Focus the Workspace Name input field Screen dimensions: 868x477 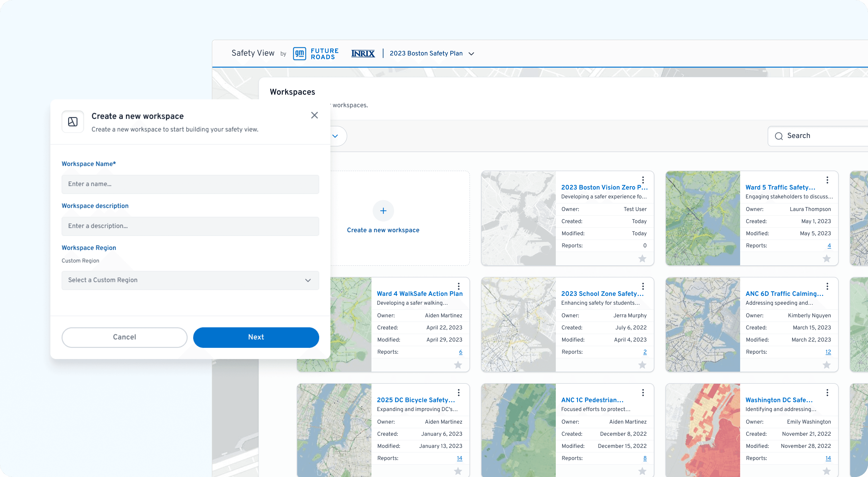pyautogui.click(x=190, y=184)
